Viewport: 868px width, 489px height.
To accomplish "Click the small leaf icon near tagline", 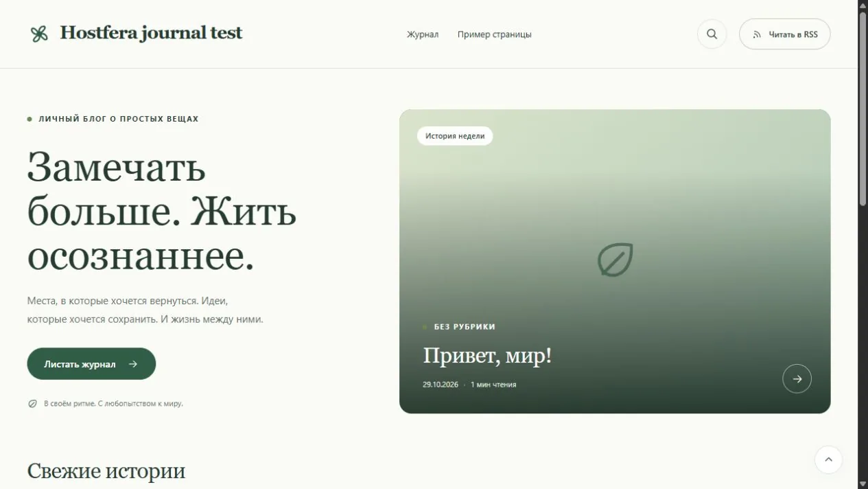I will click(x=32, y=404).
